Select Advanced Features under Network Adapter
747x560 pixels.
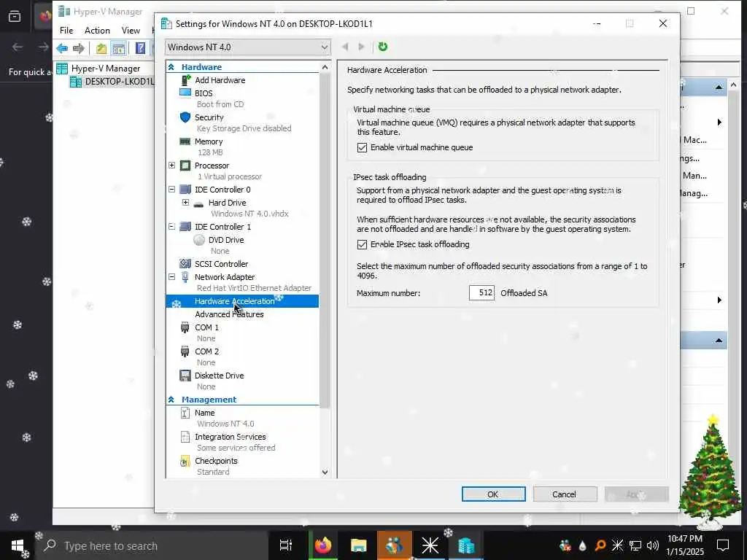pos(229,314)
